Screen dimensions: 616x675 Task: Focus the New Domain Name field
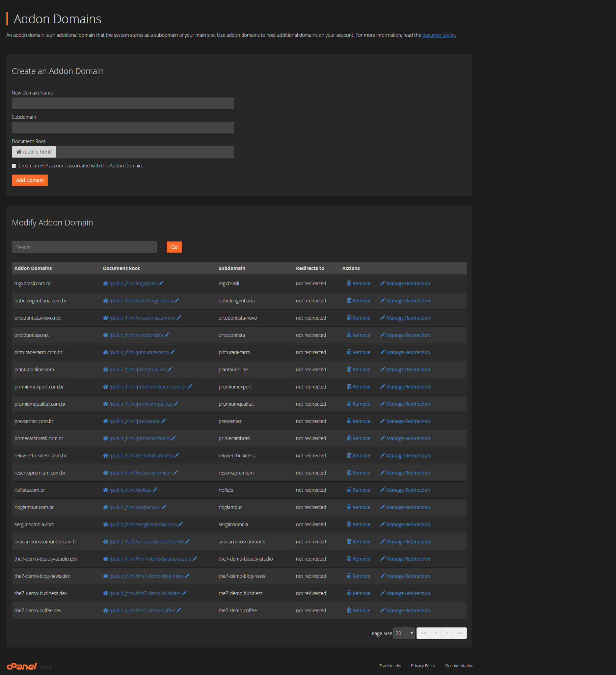click(x=123, y=103)
